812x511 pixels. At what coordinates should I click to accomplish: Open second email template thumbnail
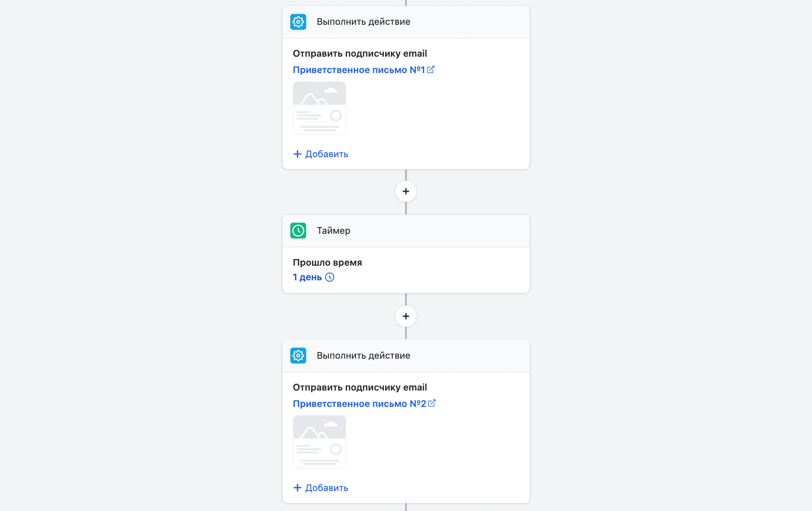(320, 442)
